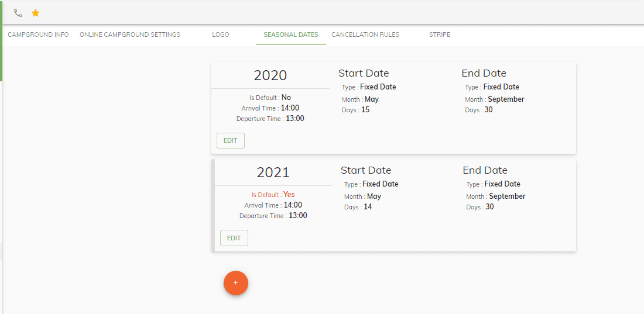
Task: Click the 2020 Arrival Time 14:00 value
Action: tap(290, 108)
